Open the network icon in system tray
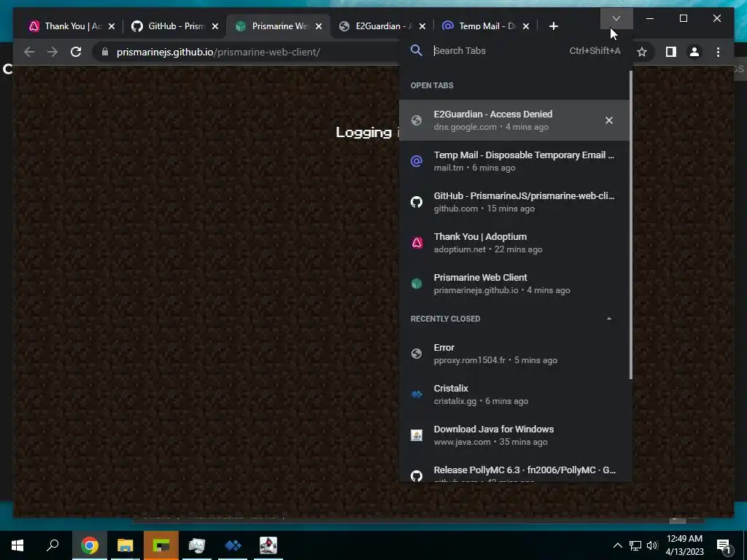The height and width of the screenshot is (560, 747). 635,545
